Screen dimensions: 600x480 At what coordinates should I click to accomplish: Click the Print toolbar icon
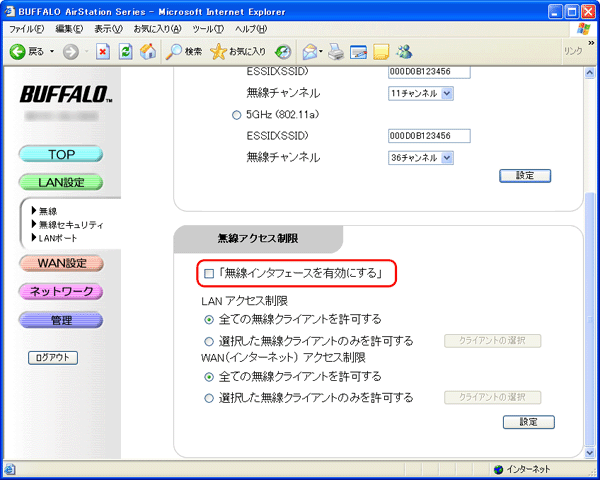point(336,51)
